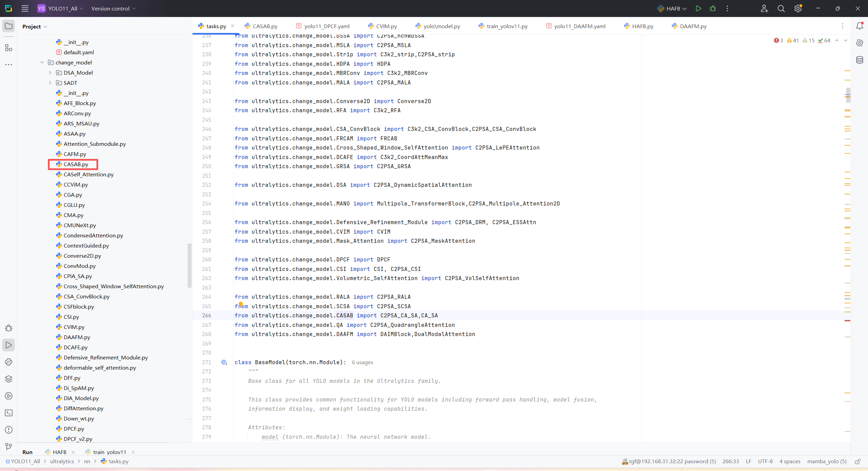The image size is (868, 471).
Task: Open the Terminal tool window
Action: [8, 413]
